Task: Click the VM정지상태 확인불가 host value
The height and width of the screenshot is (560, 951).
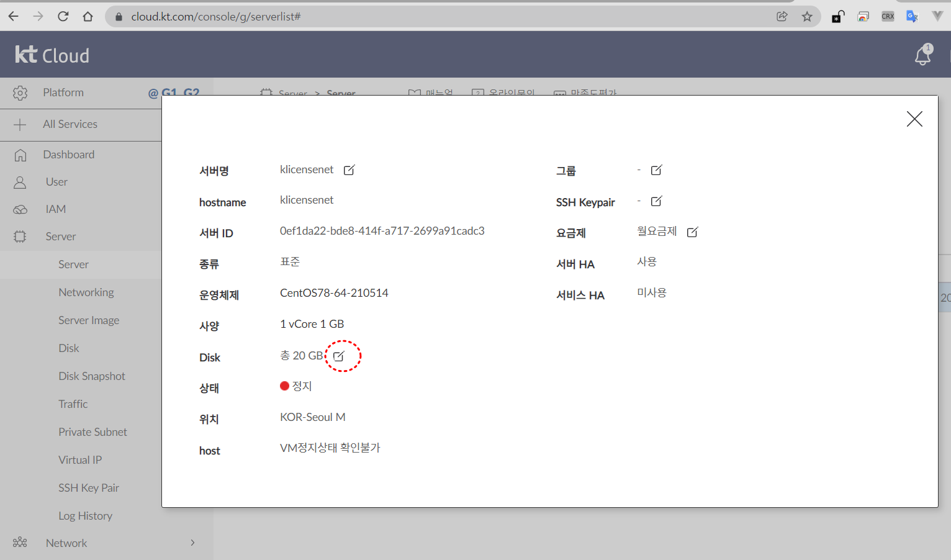Action: [330, 448]
